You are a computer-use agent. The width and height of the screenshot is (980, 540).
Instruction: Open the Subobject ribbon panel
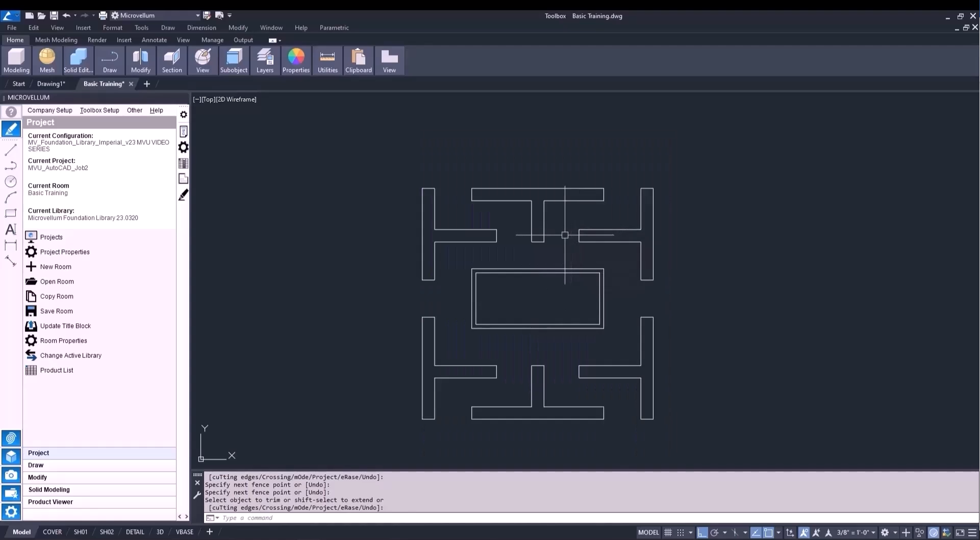[x=234, y=61]
